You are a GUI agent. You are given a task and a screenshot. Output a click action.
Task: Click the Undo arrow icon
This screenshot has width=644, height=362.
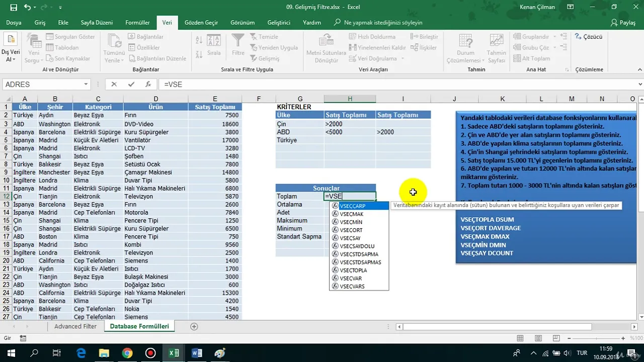coord(27,8)
